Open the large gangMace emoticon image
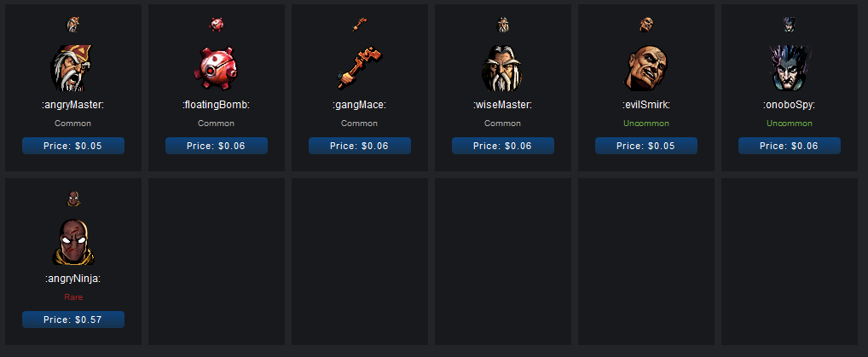The image size is (868, 357). click(360, 68)
